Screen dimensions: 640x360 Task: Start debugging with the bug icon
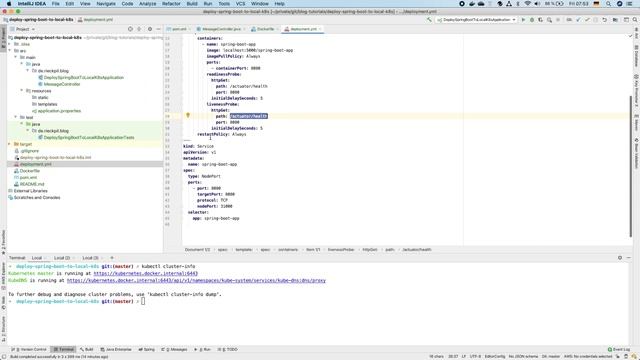click(532, 20)
